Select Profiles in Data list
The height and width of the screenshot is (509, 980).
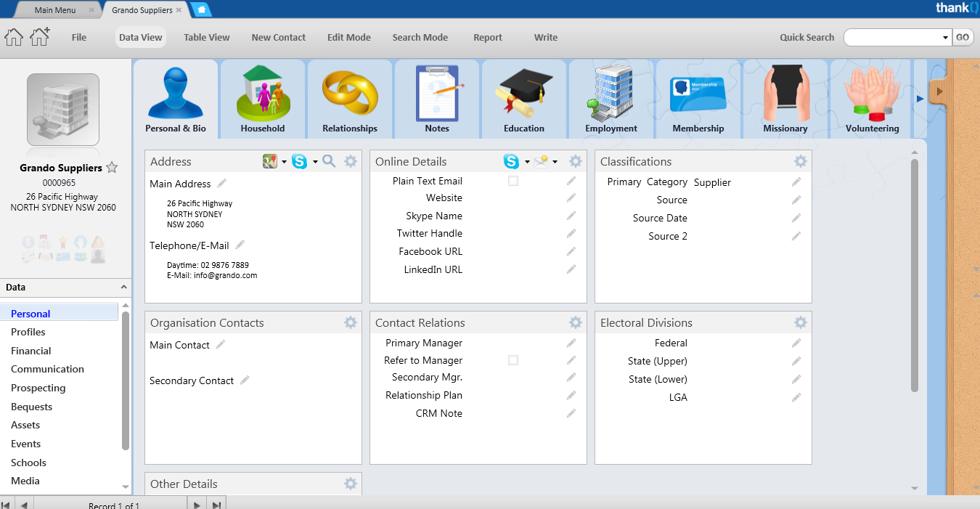(x=28, y=332)
